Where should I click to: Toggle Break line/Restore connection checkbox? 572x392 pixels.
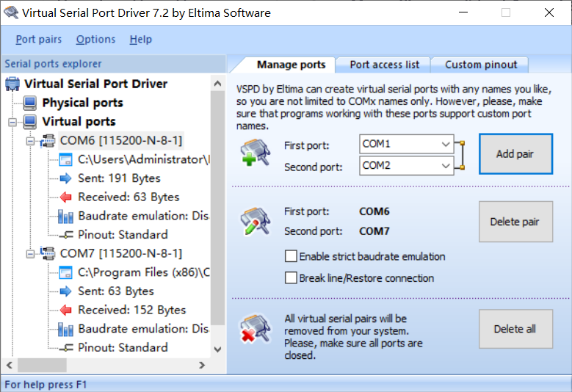click(291, 278)
